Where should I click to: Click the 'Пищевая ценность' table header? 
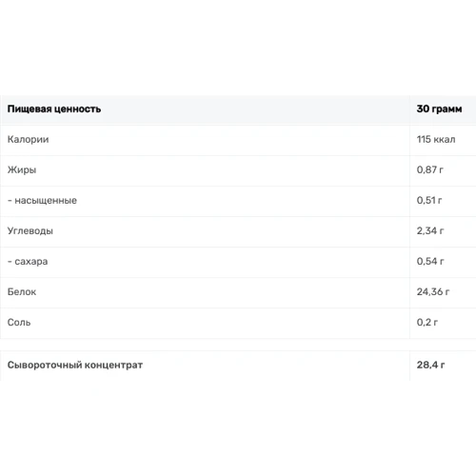click(54, 109)
